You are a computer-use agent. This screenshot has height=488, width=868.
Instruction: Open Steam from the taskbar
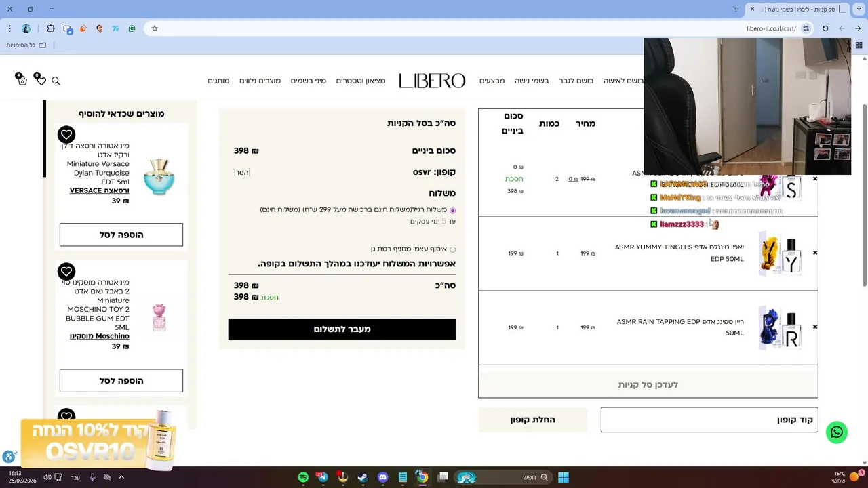click(x=363, y=477)
